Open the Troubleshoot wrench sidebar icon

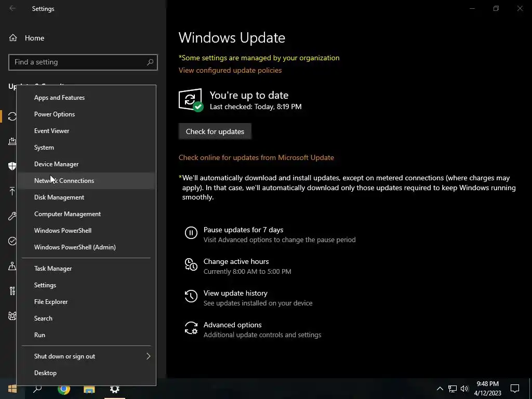click(x=12, y=216)
